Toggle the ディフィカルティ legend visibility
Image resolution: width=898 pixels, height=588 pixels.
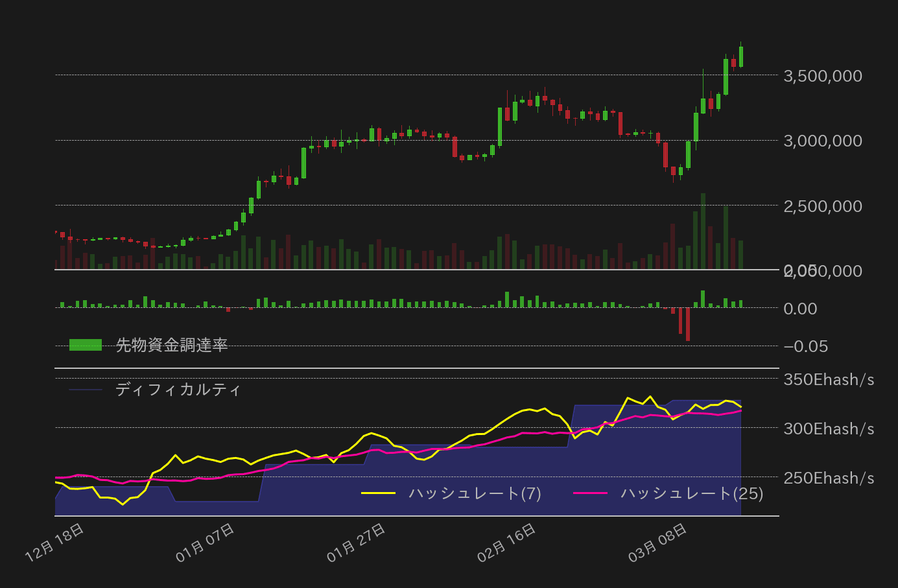(x=177, y=390)
